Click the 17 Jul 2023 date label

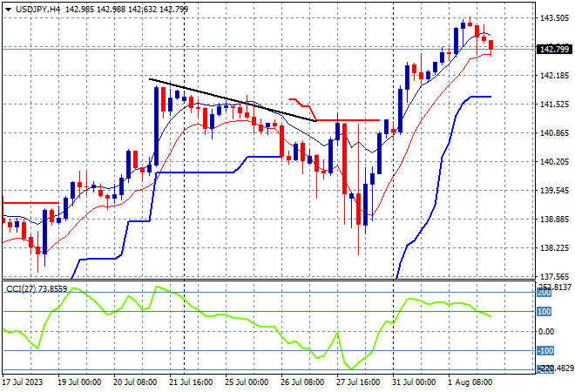pyautogui.click(x=23, y=382)
